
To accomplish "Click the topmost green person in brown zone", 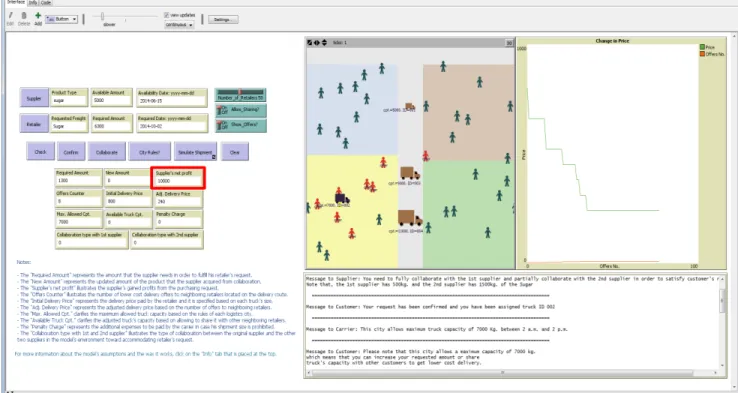I will [443, 66].
